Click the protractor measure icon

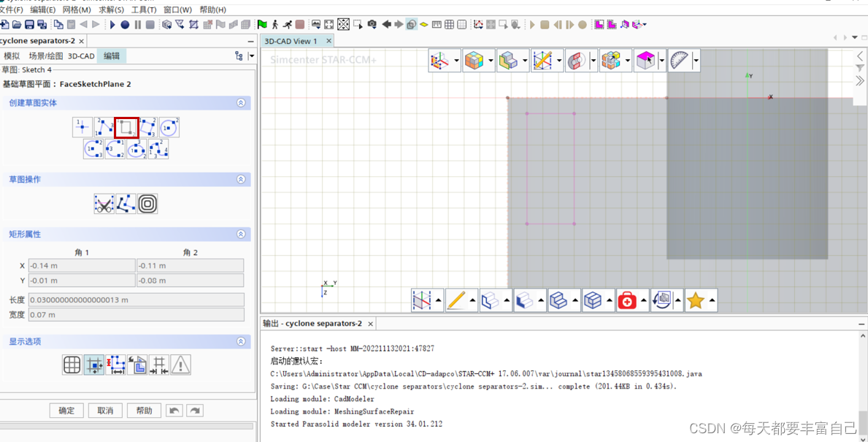(679, 61)
